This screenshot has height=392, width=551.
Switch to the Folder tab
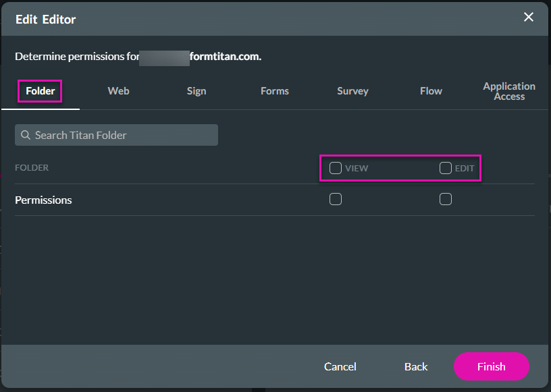coord(41,91)
